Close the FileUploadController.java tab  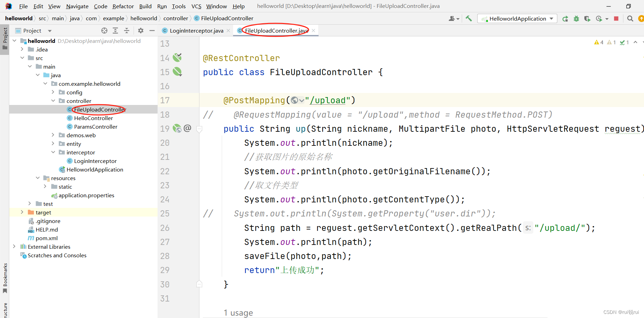313,30
